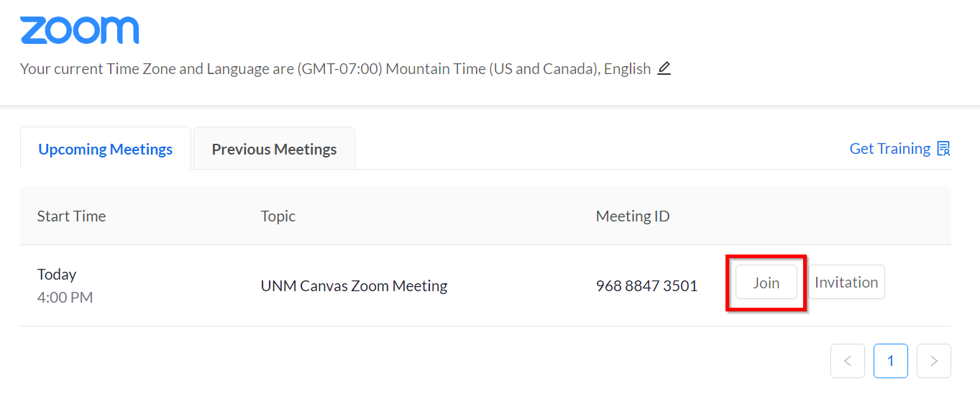980x394 pixels.
Task: Open the meeting Invitation
Action: click(x=846, y=283)
